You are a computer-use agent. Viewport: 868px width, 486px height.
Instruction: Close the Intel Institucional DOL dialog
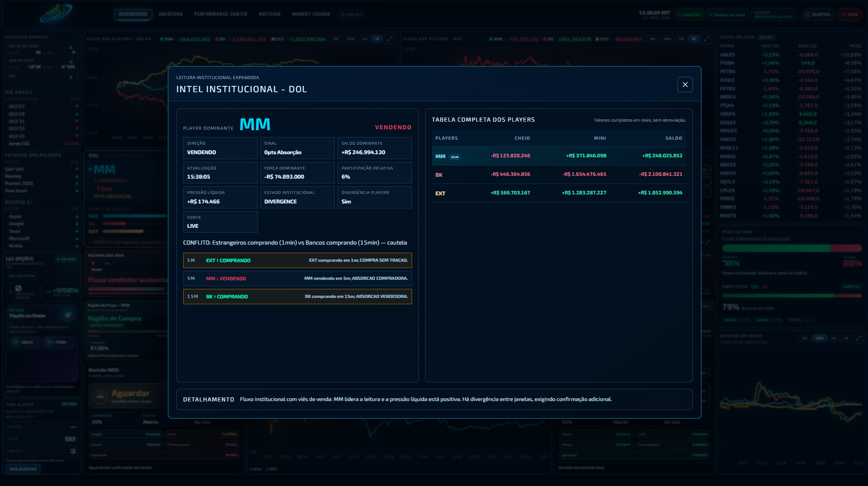685,85
